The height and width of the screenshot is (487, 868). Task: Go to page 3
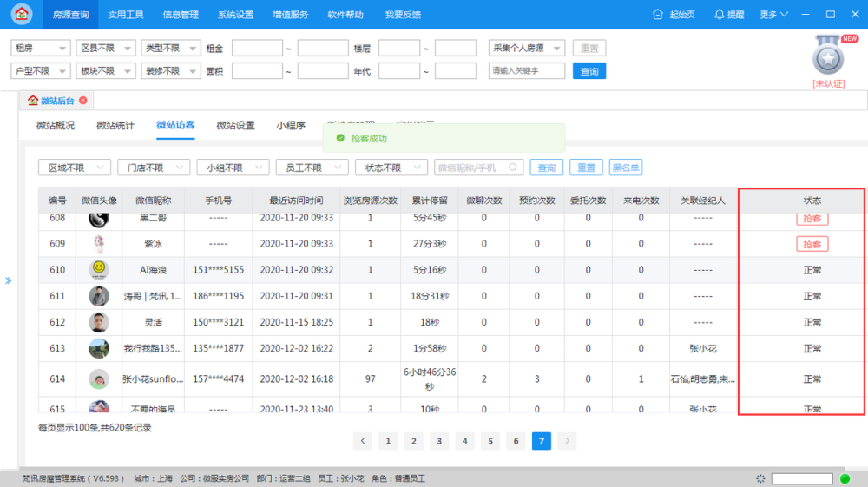[x=439, y=441]
